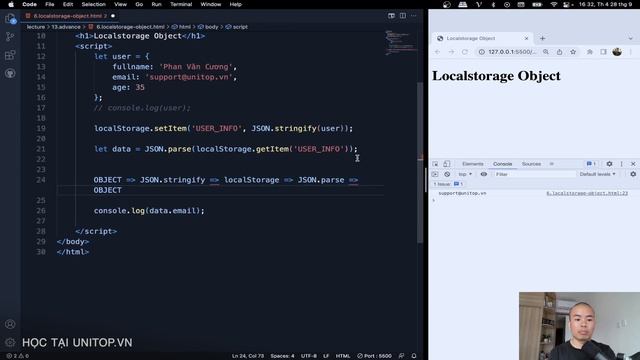Click the Port : 5500 status bar entry
Image resolution: width=640 pixels, height=360 pixels.
[x=374, y=356]
